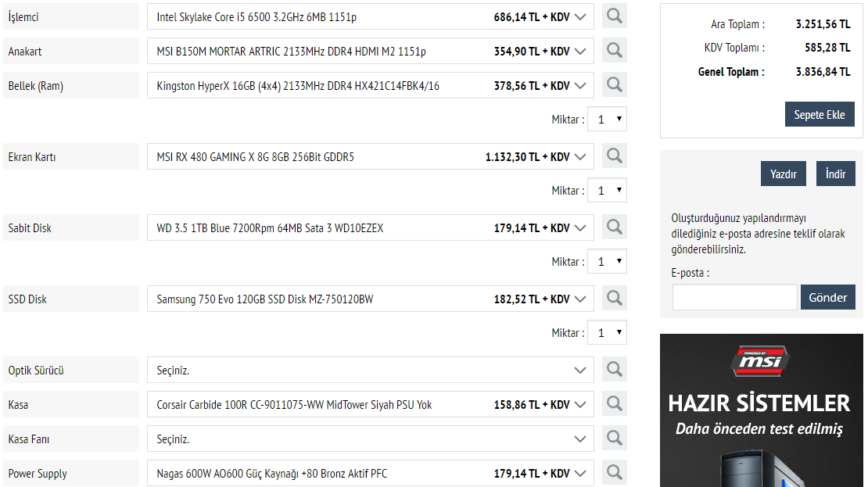The height and width of the screenshot is (487, 868).
Task: Click the Sepete Ekle button
Action: pos(820,115)
